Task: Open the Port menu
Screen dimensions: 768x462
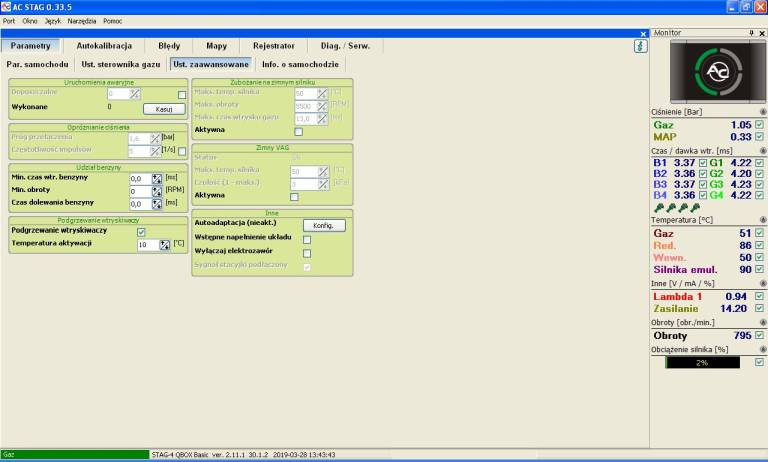Action: click(9, 21)
